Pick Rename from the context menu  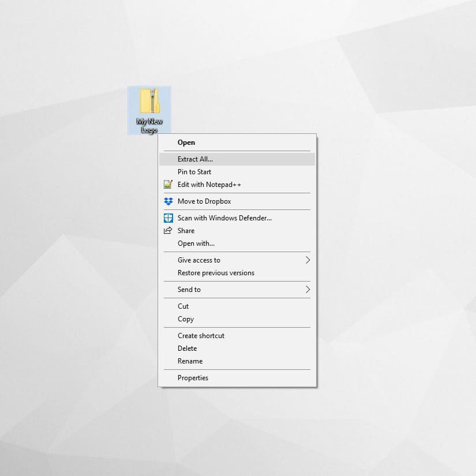(190, 361)
